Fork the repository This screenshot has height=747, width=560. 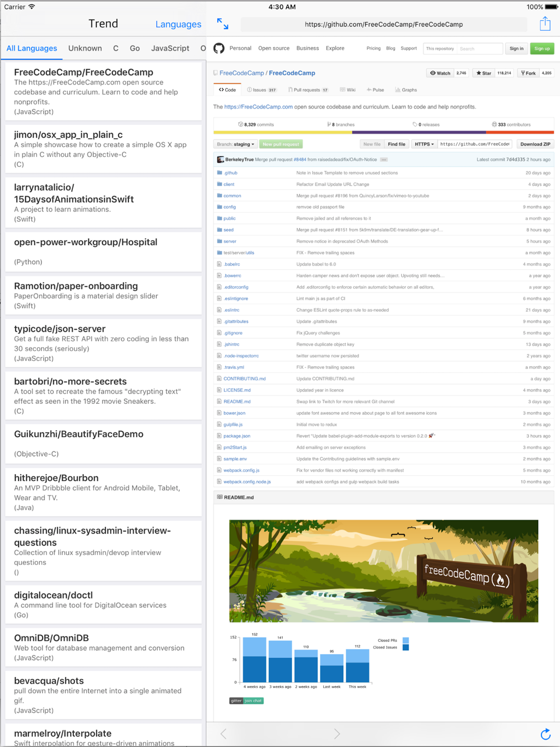[528, 73]
